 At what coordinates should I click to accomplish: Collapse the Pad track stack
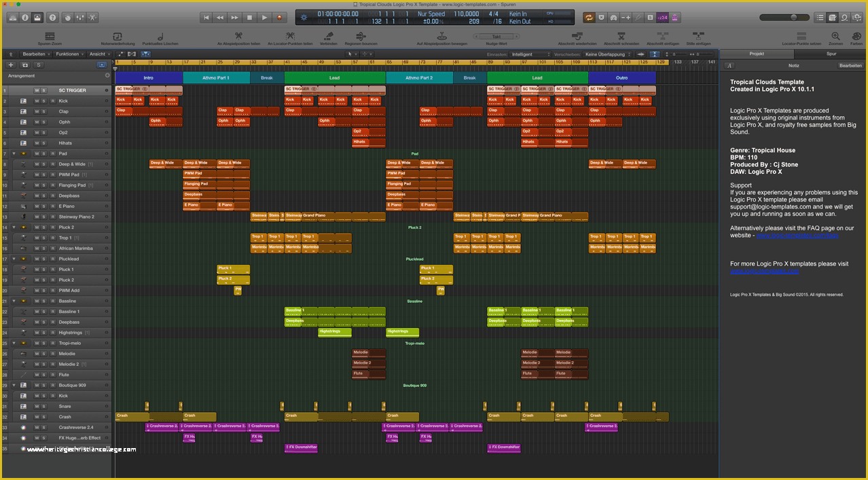point(14,153)
